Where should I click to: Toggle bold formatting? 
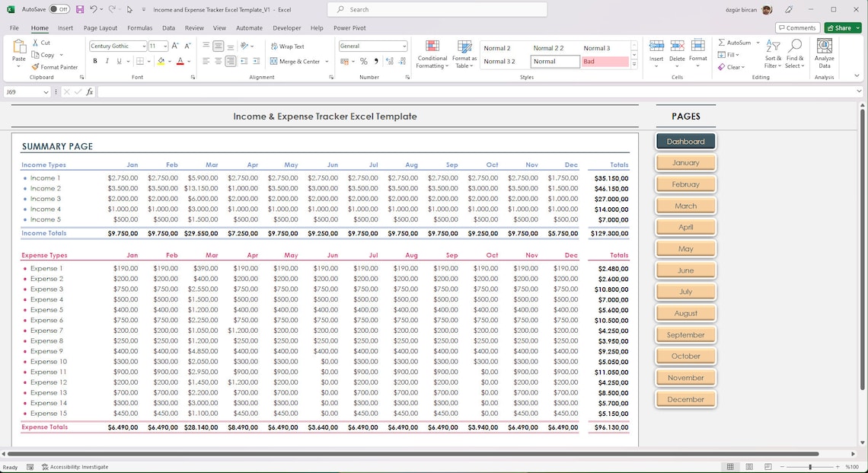pyautogui.click(x=95, y=60)
